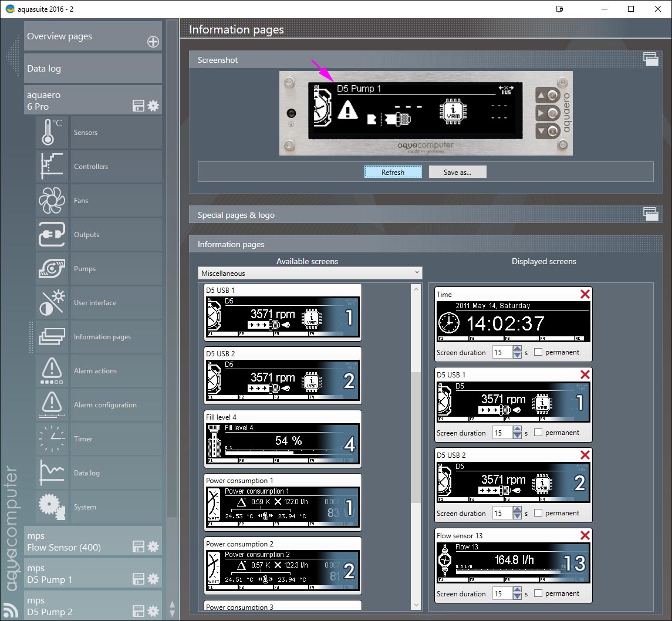Click the plus icon on Overview pages
Image resolution: width=672 pixels, height=621 pixels.
click(x=153, y=42)
